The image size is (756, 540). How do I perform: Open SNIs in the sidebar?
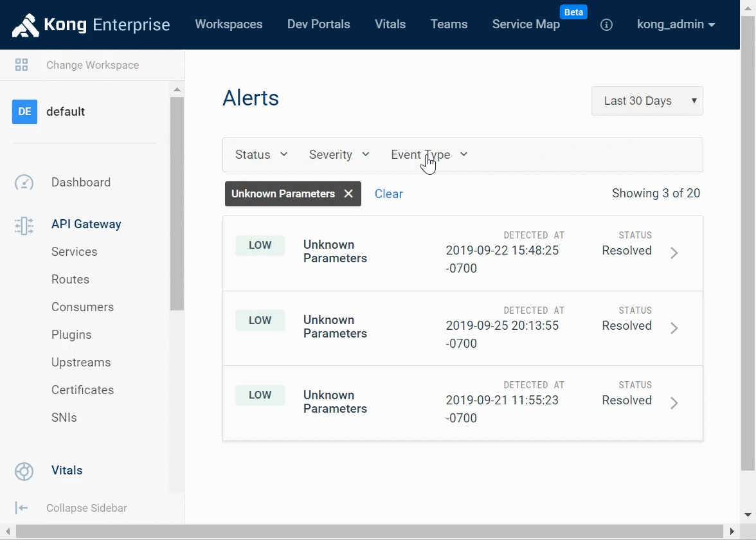64,418
